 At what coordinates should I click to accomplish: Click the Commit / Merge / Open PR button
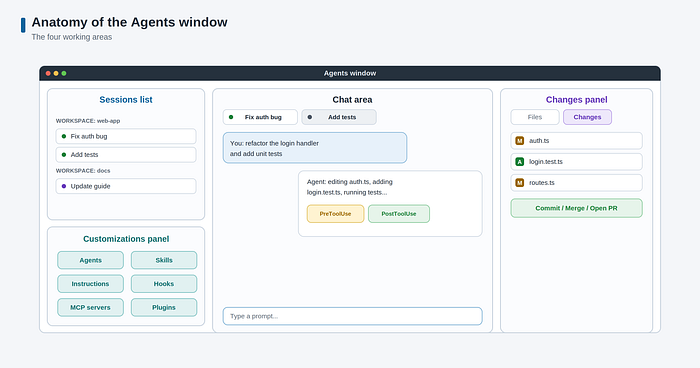click(576, 208)
